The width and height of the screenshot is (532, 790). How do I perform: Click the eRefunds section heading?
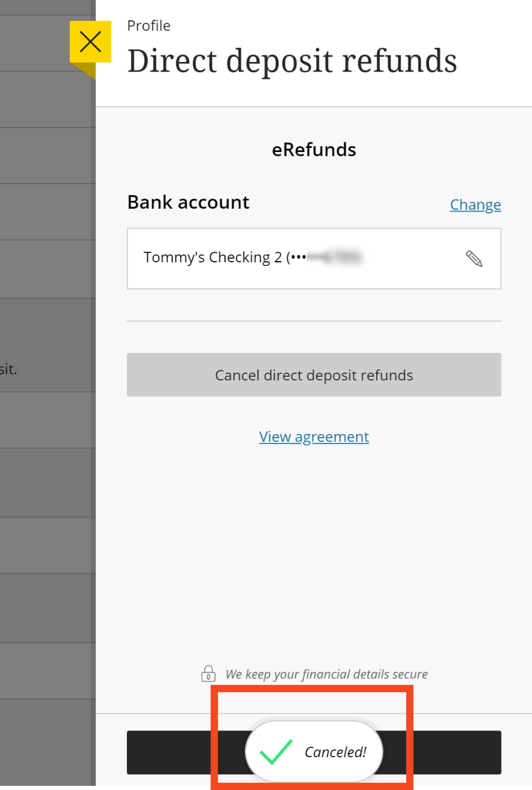click(x=314, y=150)
